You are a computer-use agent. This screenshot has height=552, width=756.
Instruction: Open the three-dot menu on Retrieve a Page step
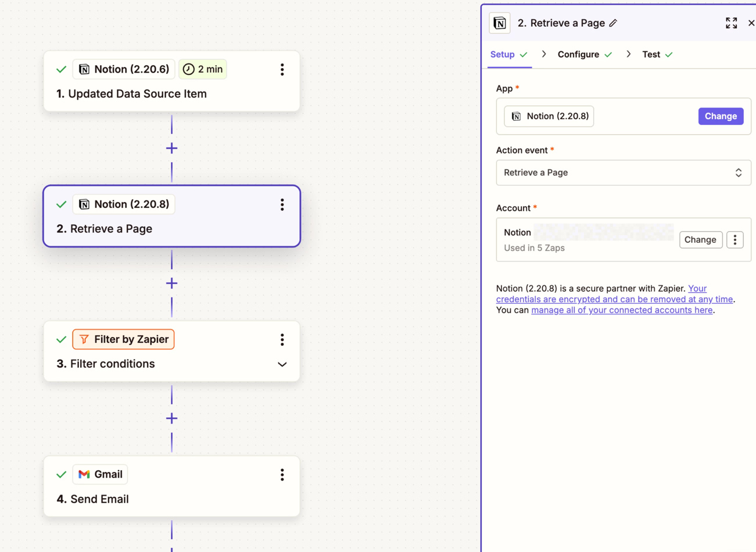pyautogui.click(x=282, y=205)
